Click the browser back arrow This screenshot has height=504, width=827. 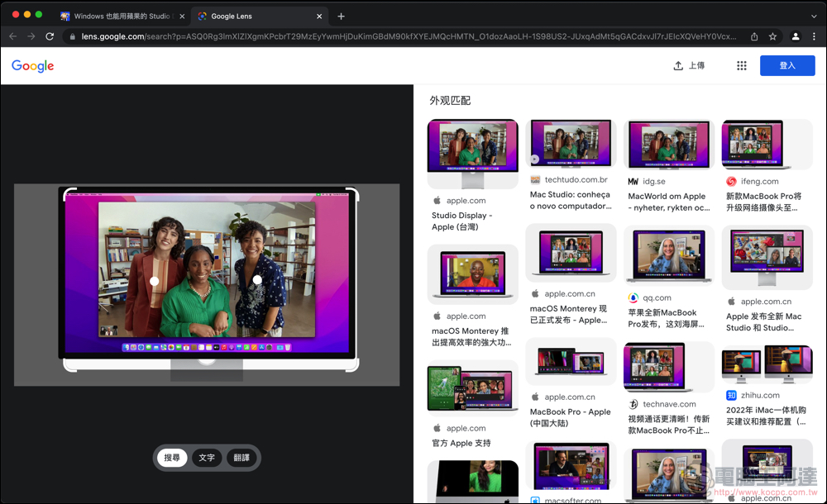coord(12,36)
